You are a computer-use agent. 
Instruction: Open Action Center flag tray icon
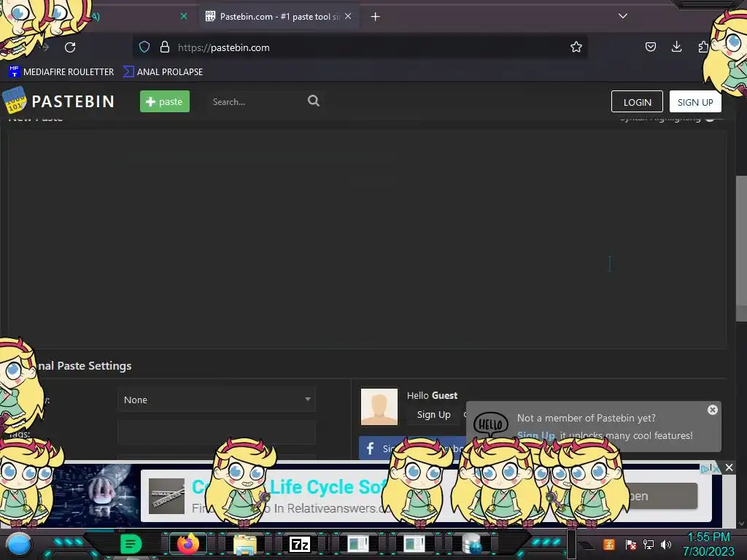point(630,544)
